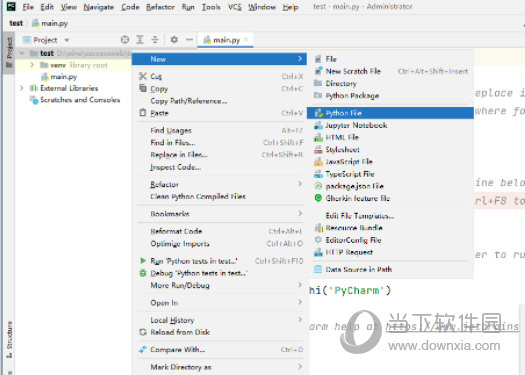Click the Jupyter Notebook icon
Screen dimensions: 525x375
318,125
